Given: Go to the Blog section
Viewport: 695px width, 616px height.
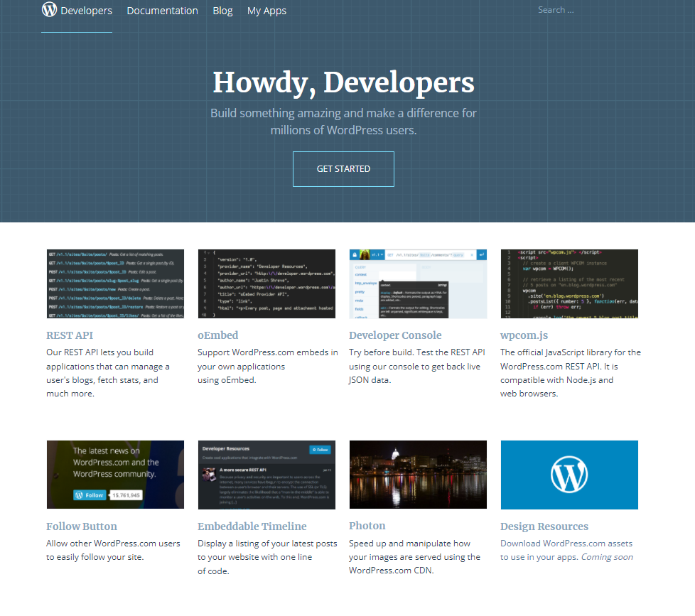Looking at the screenshot, I should [222, 11].
